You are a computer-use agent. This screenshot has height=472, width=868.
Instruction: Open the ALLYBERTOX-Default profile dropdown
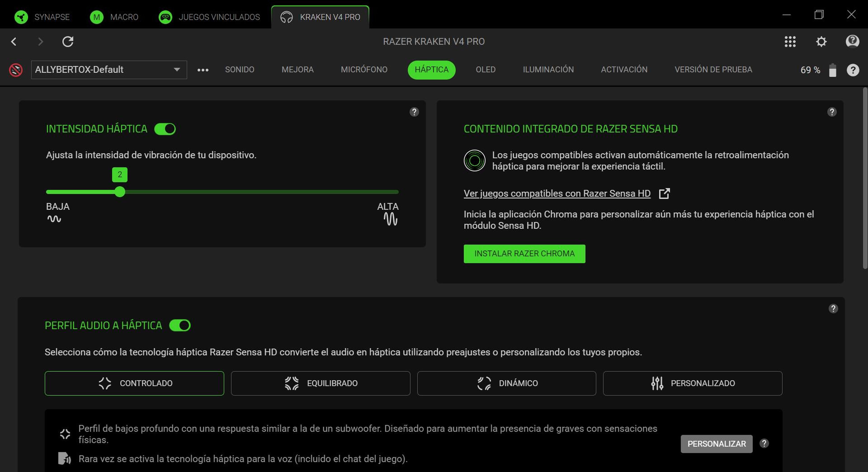108,70
